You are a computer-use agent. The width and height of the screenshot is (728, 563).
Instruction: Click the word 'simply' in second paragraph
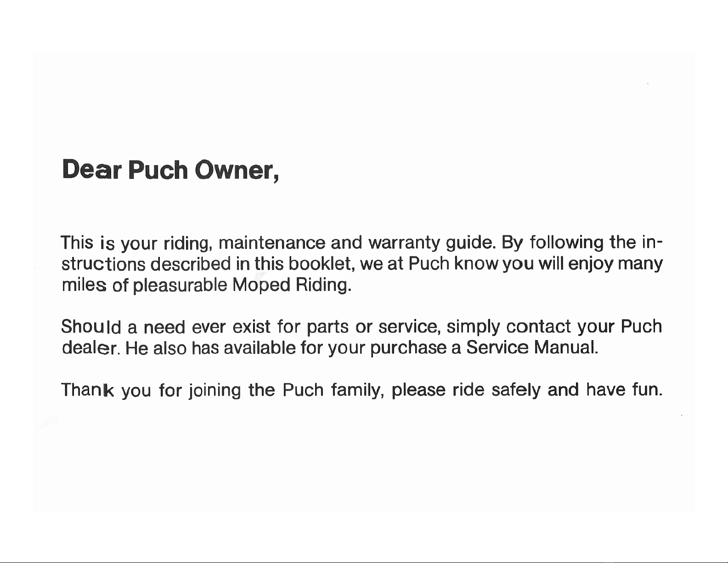473,328
